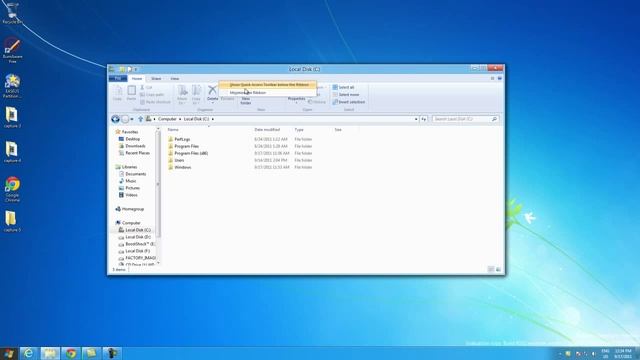
Task: Click the Forward navigation arrow
Action: click(x=125, y=119)
